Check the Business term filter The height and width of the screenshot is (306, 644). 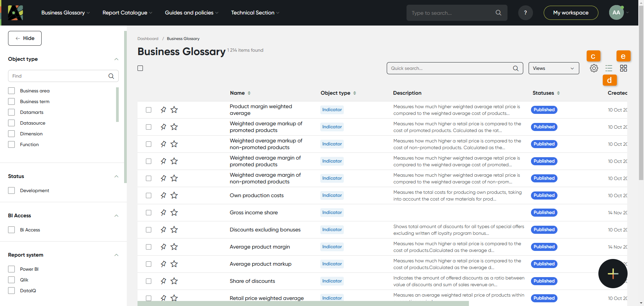click(x=12, y=101)
